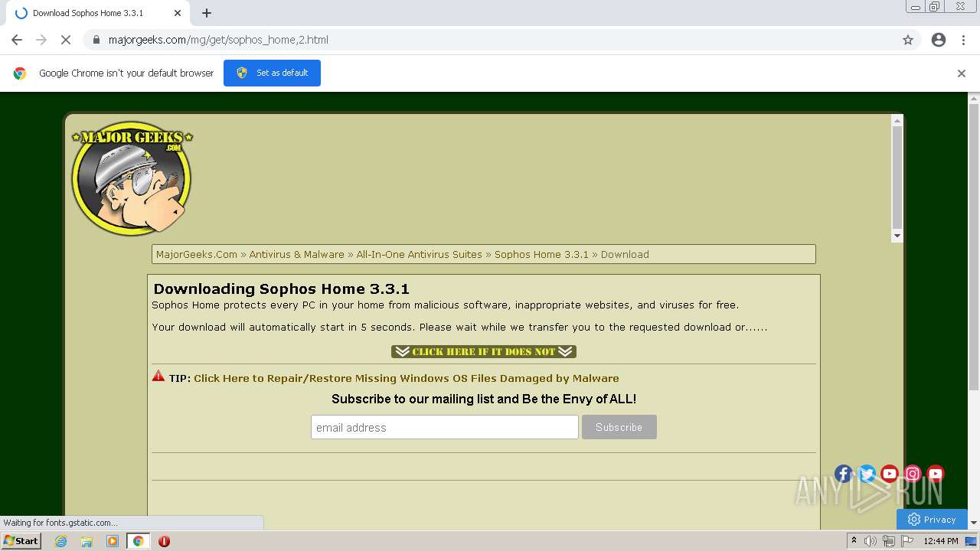Click the volume speaker tray icon

870,541
